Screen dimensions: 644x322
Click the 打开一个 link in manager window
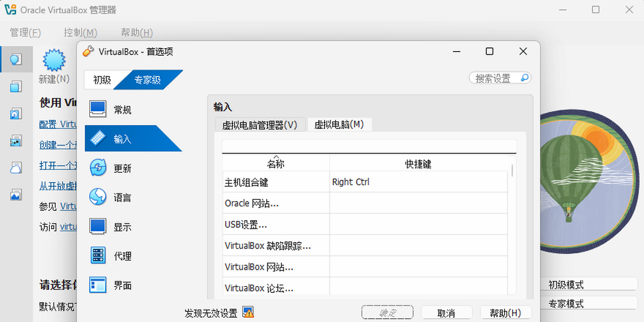coord(58,165)
